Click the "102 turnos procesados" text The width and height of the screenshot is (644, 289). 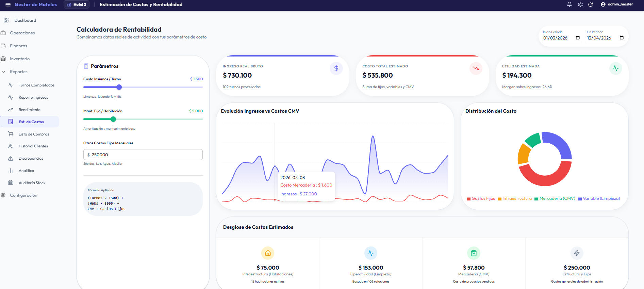tap(242, 87)
